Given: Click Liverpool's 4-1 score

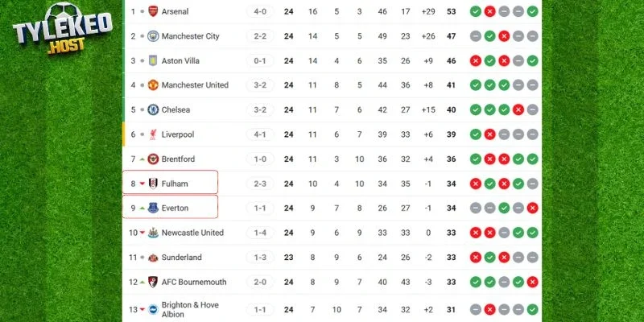Looking at the screenshot, I should pyautogui.click(x=260, y=134).
